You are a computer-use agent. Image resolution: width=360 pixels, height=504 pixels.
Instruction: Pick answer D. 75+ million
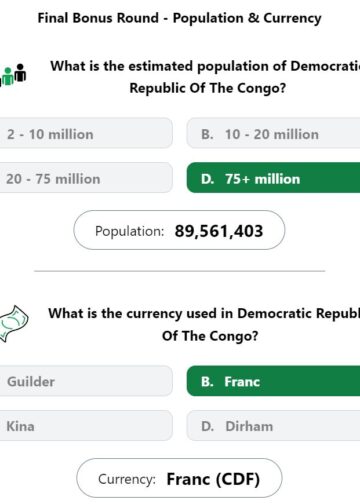click(x=273, y=178)
